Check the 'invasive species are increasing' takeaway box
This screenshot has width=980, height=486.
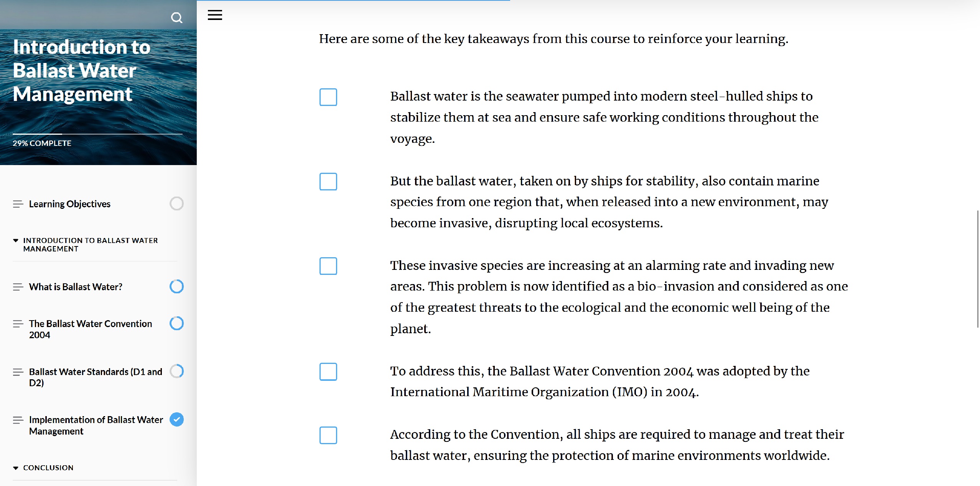328,266
